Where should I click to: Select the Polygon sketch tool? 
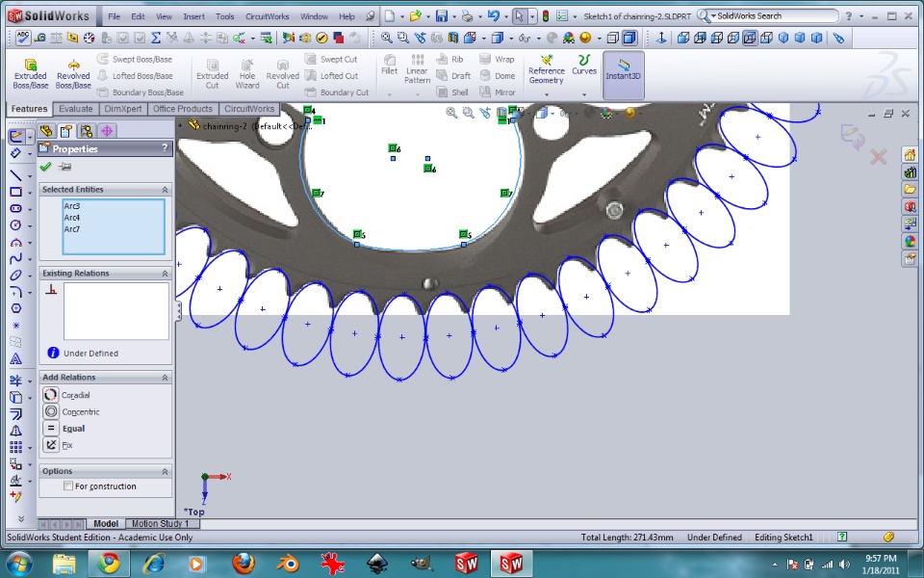(16, 308)
